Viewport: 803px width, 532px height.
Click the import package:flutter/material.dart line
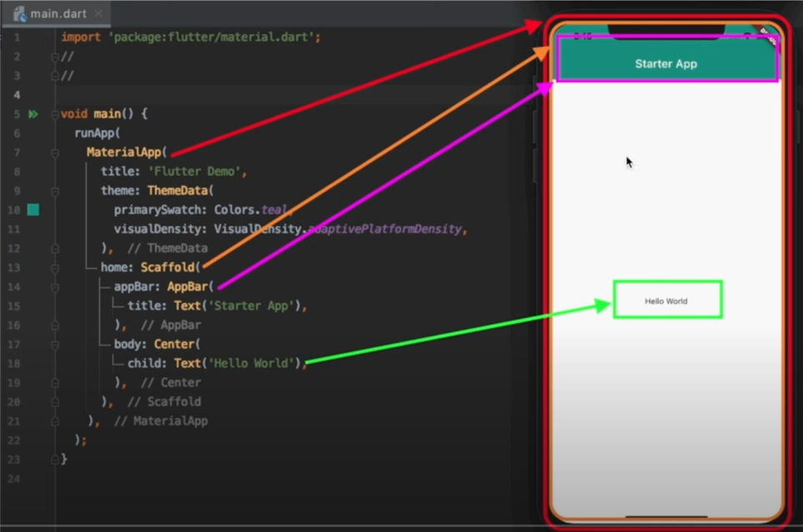pos(192,37)
